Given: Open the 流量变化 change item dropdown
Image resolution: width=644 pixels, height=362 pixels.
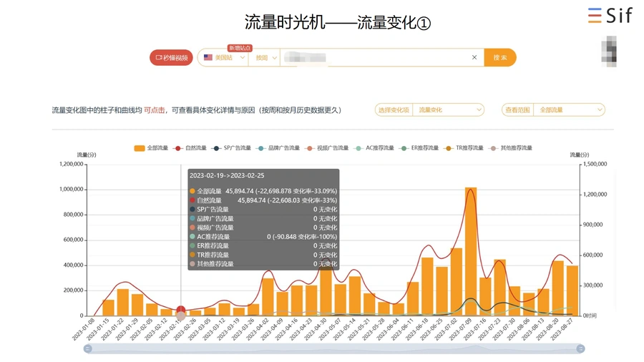Looking at the screenshot, I should tap(448, 110).
